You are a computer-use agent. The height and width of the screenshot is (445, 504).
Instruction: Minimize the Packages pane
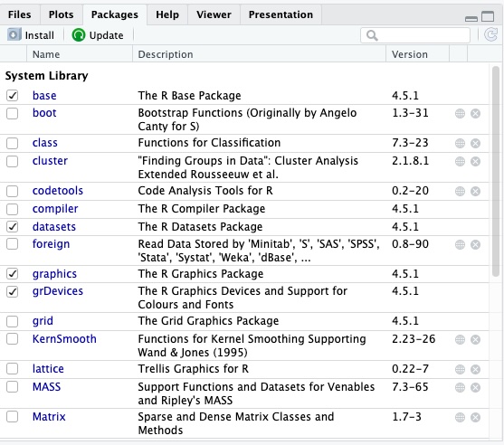coord(471,19)
